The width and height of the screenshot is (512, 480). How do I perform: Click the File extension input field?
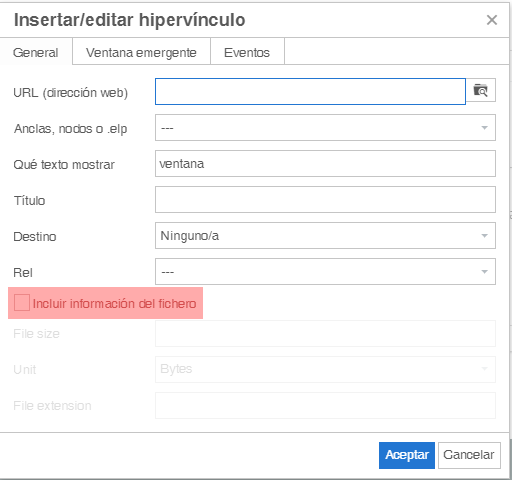pyautogui.click(x=325, y=406)
